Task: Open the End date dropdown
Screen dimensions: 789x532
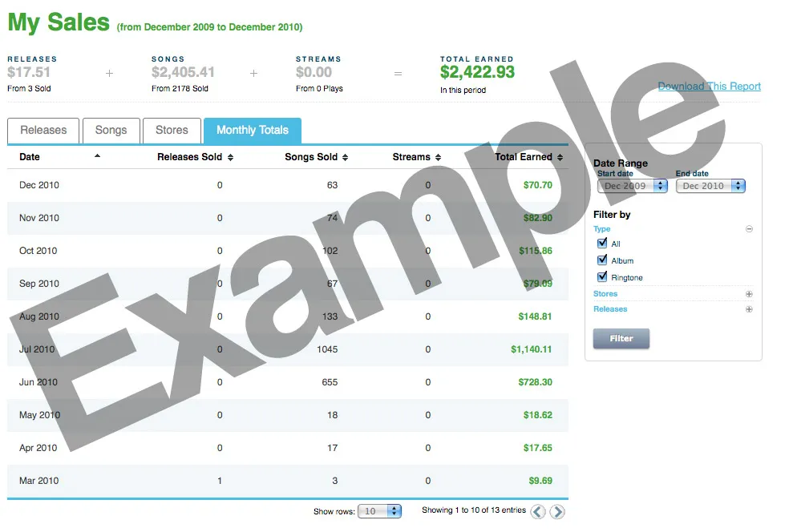Action: (x=710, y=186)
